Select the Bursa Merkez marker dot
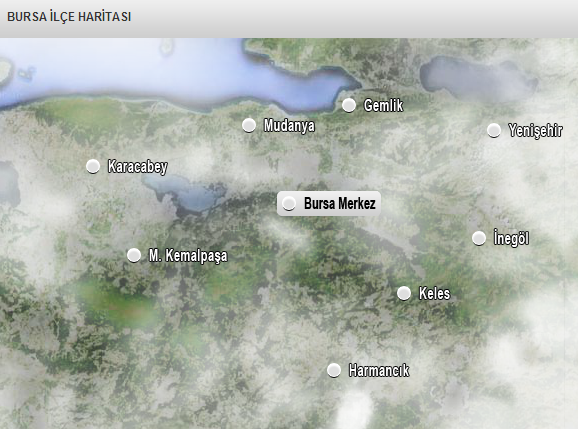This screenshot has width=578, height=429. pyautogui.click(x=289, y=203)
